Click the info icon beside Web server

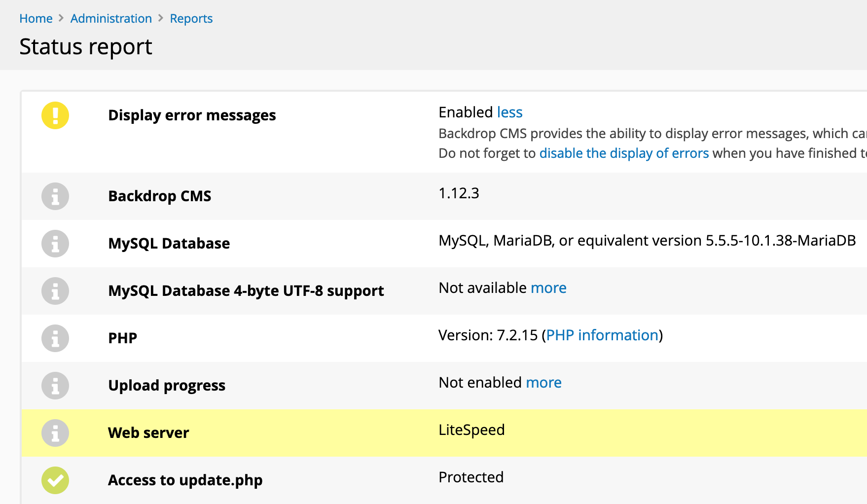(x=55, y=433)
